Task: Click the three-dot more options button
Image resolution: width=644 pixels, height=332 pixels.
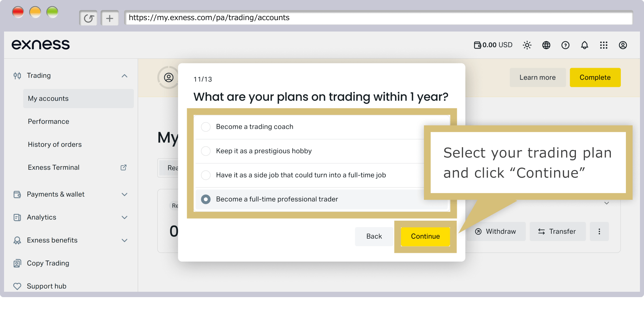Action: (x=599, y=231)
